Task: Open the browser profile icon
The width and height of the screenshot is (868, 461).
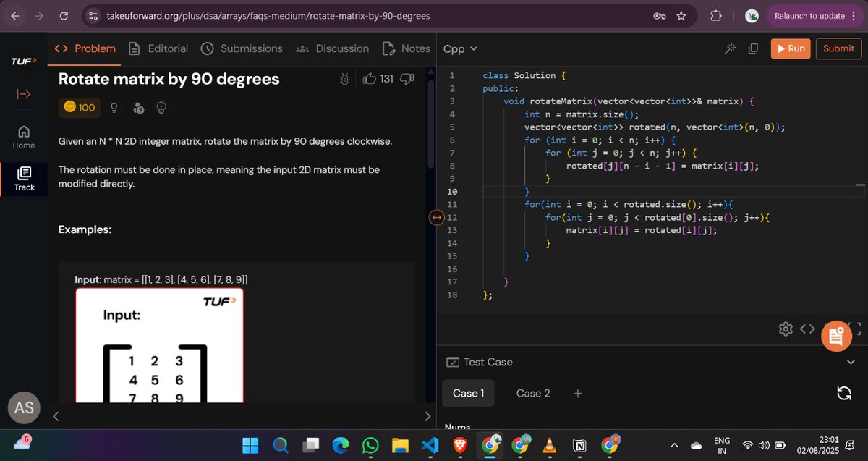Action: 752,16
